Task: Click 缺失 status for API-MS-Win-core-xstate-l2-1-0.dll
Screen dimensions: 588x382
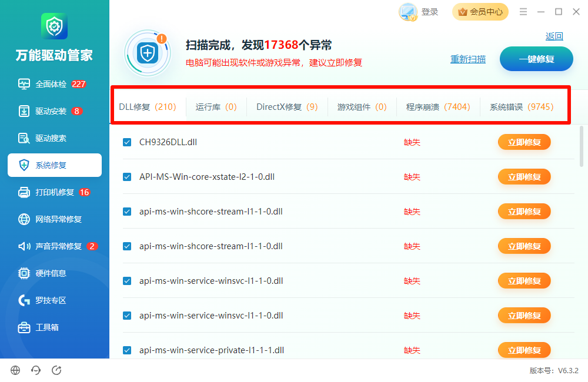Action: [412, 177]
